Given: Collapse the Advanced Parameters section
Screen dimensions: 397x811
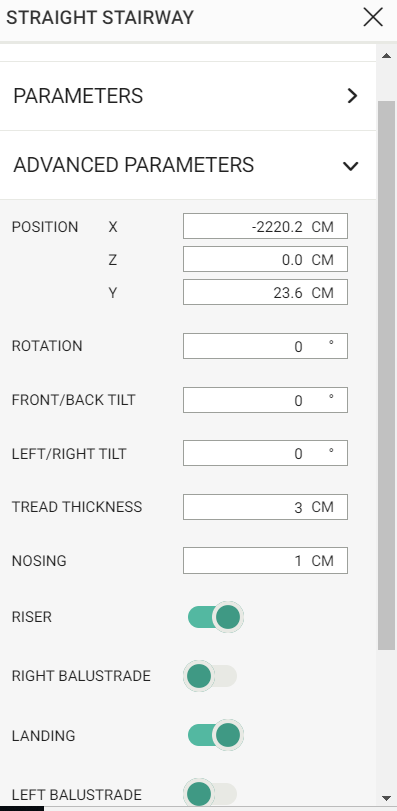Looking at the screenshot, I should [x=351, y=166].
